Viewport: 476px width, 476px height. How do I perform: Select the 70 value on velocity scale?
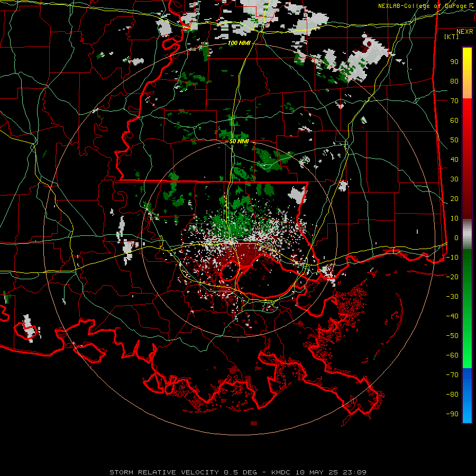pyautogui.click(x=454, y=101)
